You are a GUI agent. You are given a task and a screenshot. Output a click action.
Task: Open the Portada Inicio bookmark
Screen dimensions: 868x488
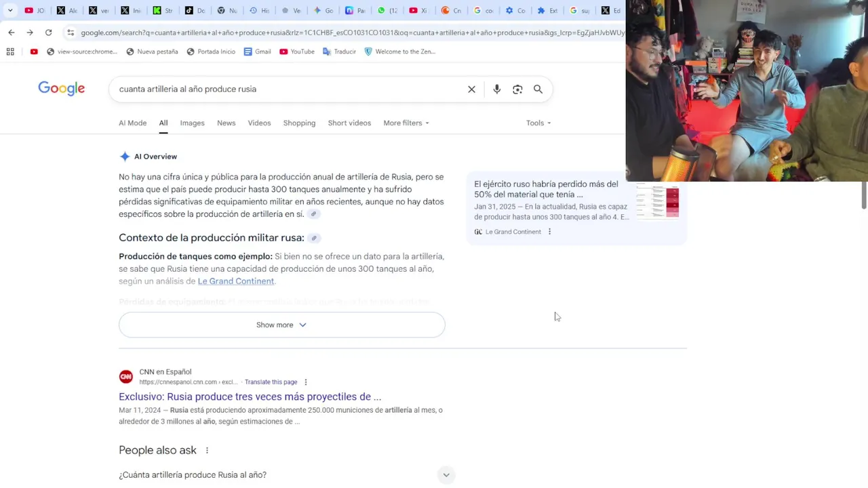[x=211, y=52]
